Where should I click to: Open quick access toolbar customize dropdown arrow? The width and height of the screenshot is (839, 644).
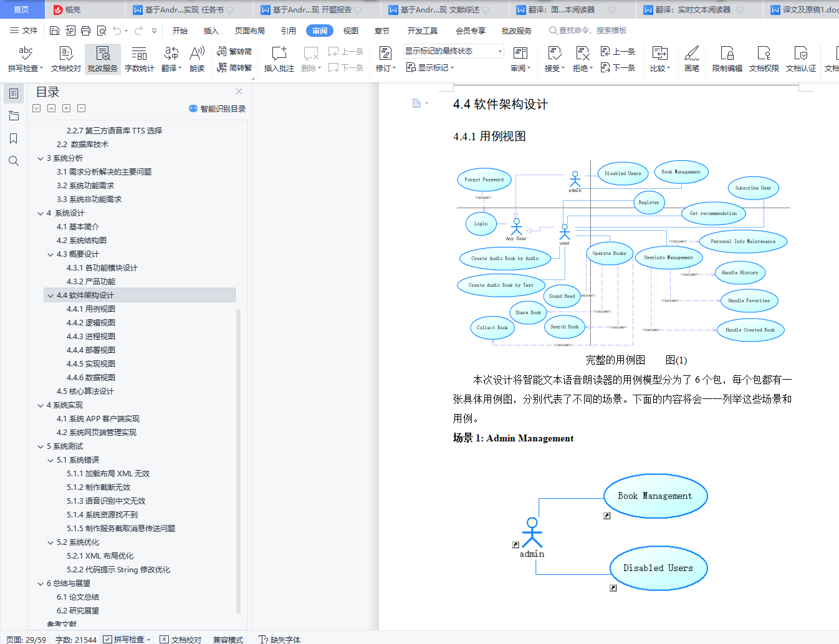click(154, 31)
